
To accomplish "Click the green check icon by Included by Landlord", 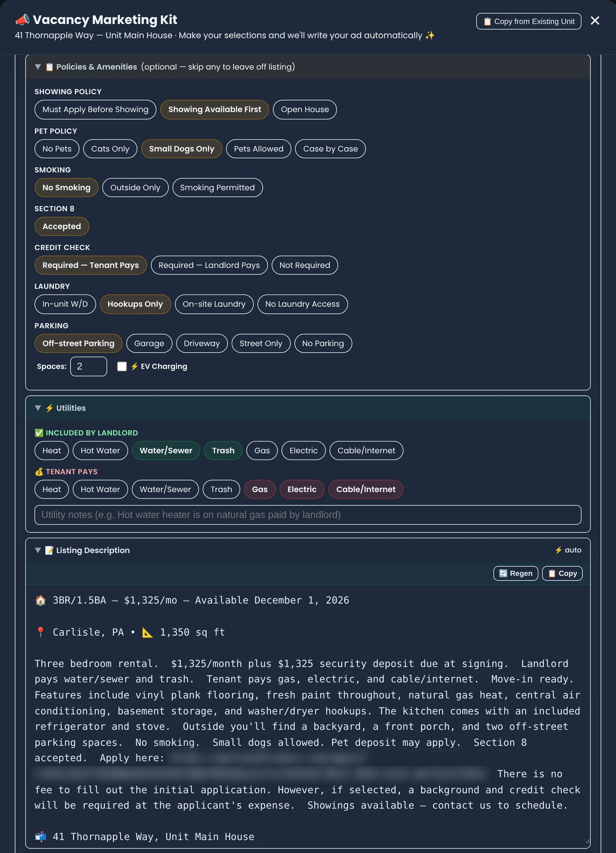I will click(x=39, y=433).
